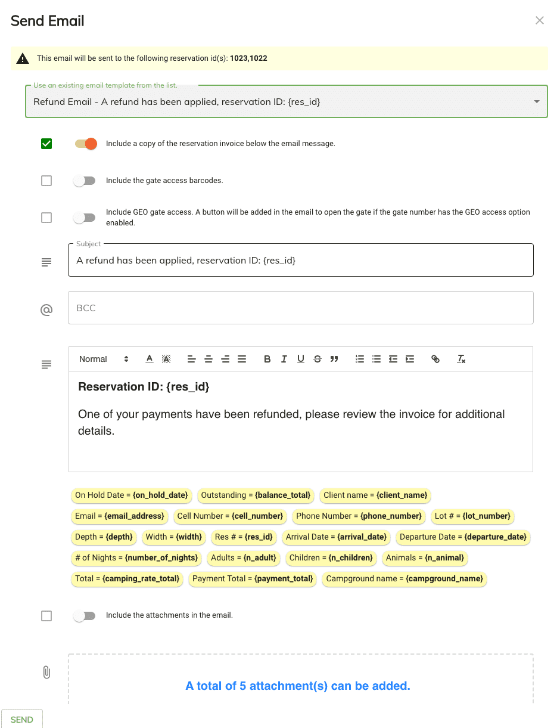Close the Send Email dialog

pos(540,20)
